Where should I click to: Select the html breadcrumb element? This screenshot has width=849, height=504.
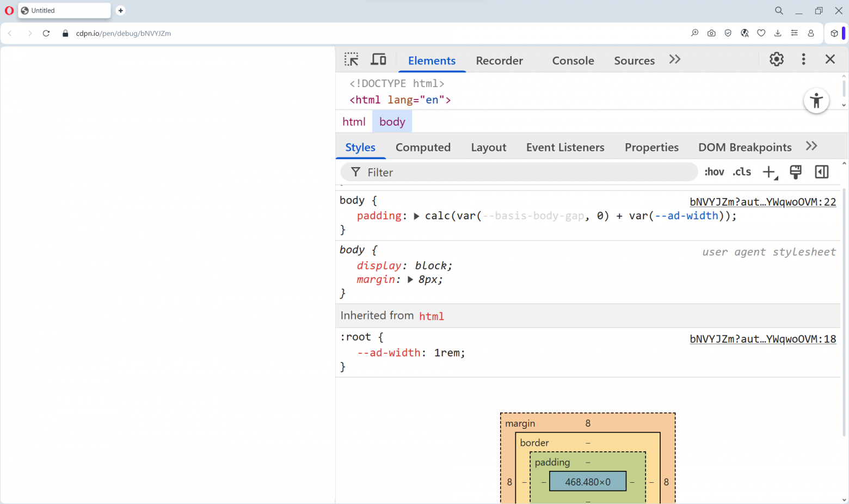pos(354,122)
